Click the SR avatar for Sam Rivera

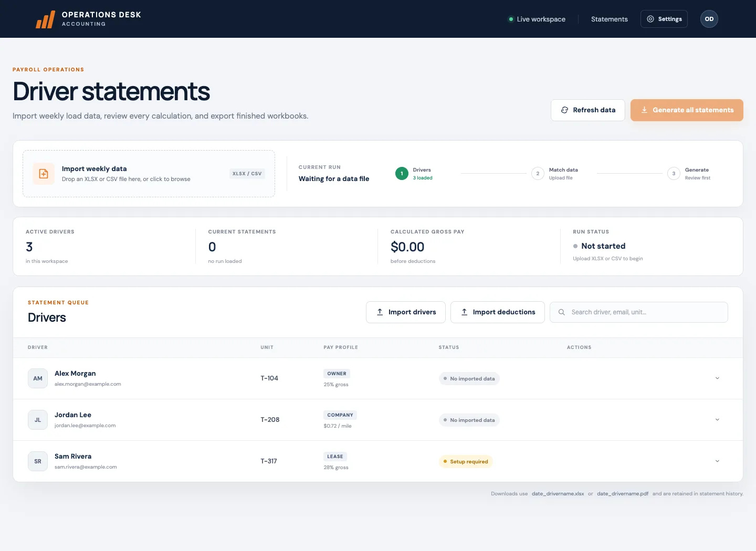(x=38, y=461)
